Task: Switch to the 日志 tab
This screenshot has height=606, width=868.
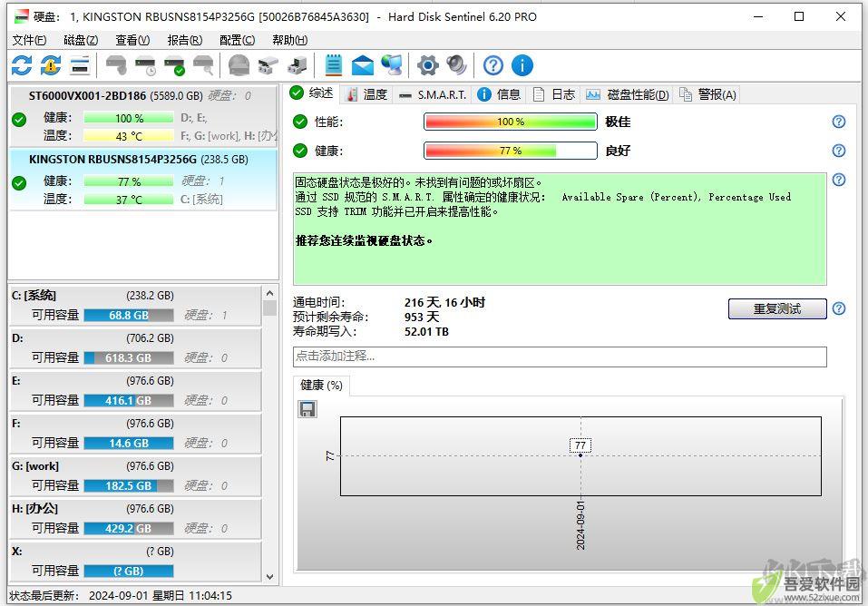Action: coord(554,94)
